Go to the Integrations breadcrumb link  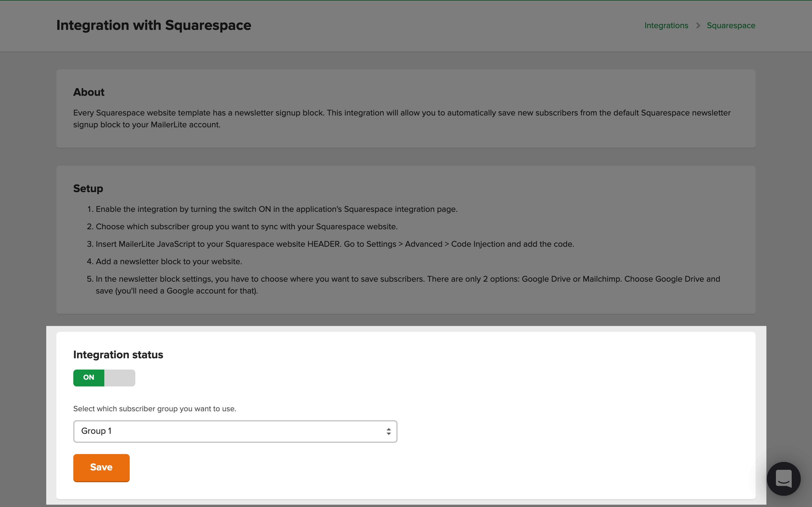666,25
